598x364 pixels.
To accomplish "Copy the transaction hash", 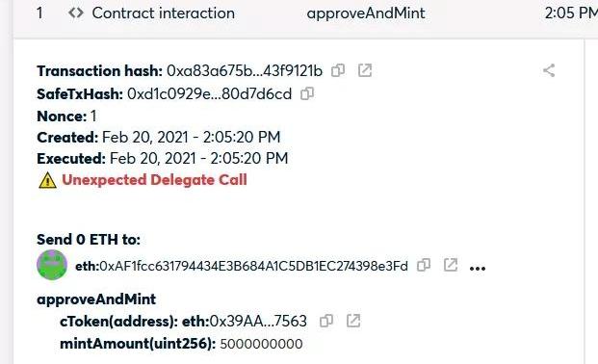I will tap(338, 70).
